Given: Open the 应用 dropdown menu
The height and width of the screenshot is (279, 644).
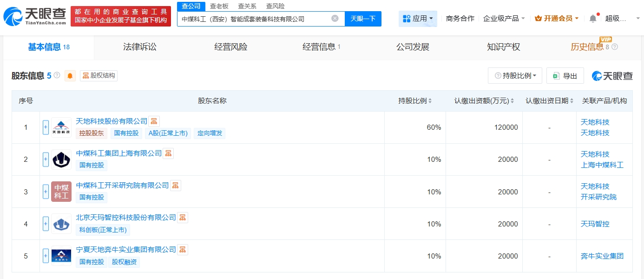Looking at the screenshot, I should pos(418,19).
